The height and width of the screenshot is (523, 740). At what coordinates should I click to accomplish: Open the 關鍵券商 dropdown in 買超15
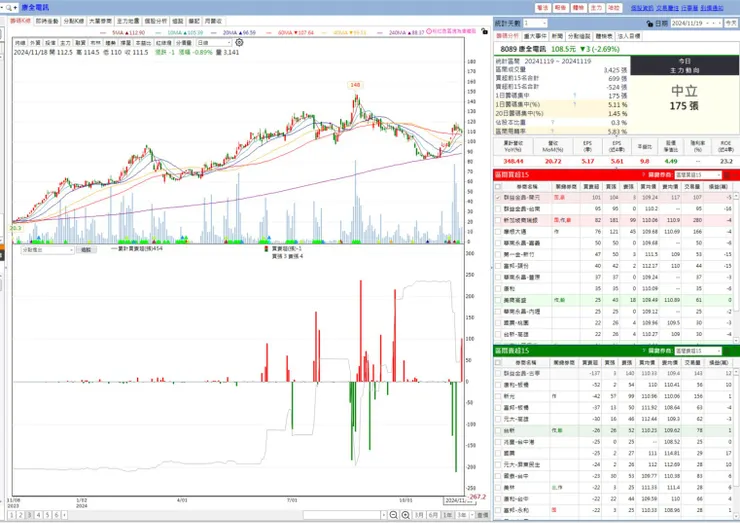pos(719,175)
